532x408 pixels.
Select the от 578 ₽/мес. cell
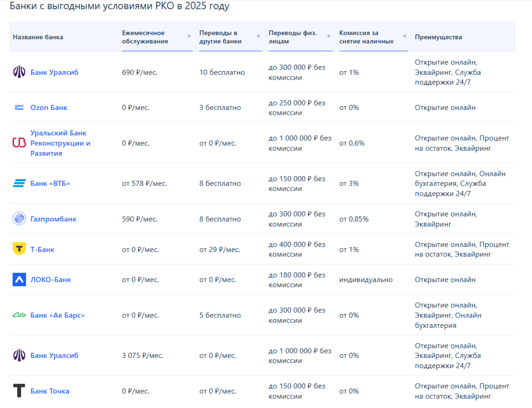click(x=144, y=183)
